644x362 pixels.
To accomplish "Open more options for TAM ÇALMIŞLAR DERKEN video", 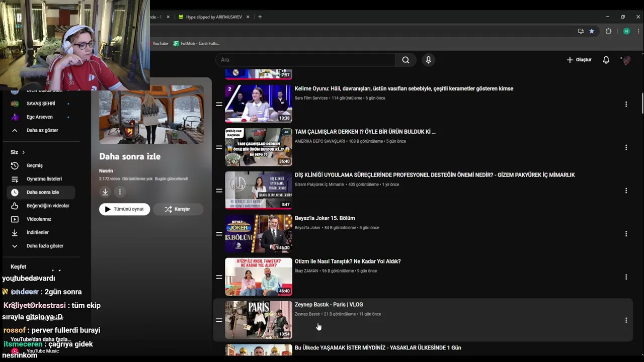I will [626, 147].
